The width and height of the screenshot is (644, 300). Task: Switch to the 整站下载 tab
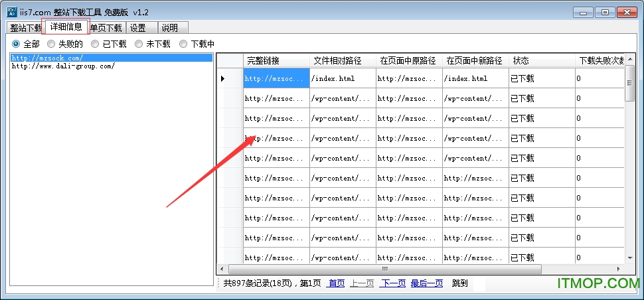(25, 28)
